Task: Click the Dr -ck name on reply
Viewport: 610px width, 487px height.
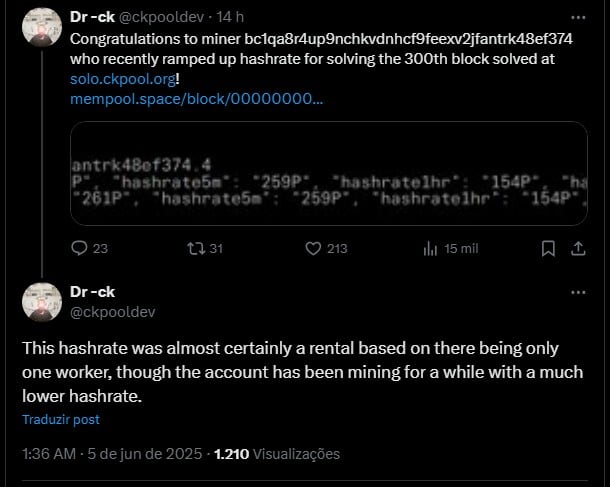Action: tap(92, 292)
